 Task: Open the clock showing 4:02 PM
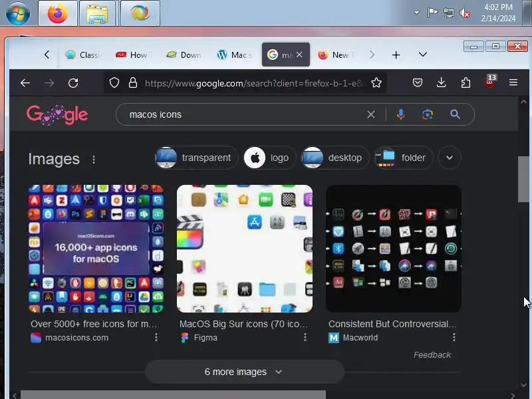coord(498,13)
